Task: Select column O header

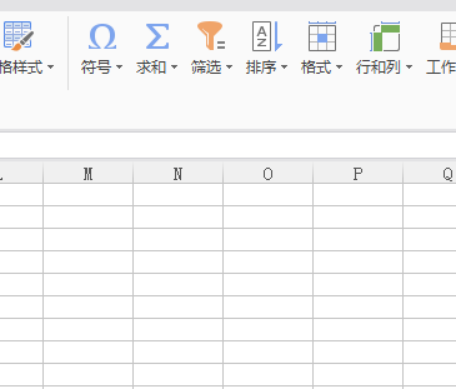Action: click(x=268, y=174)
